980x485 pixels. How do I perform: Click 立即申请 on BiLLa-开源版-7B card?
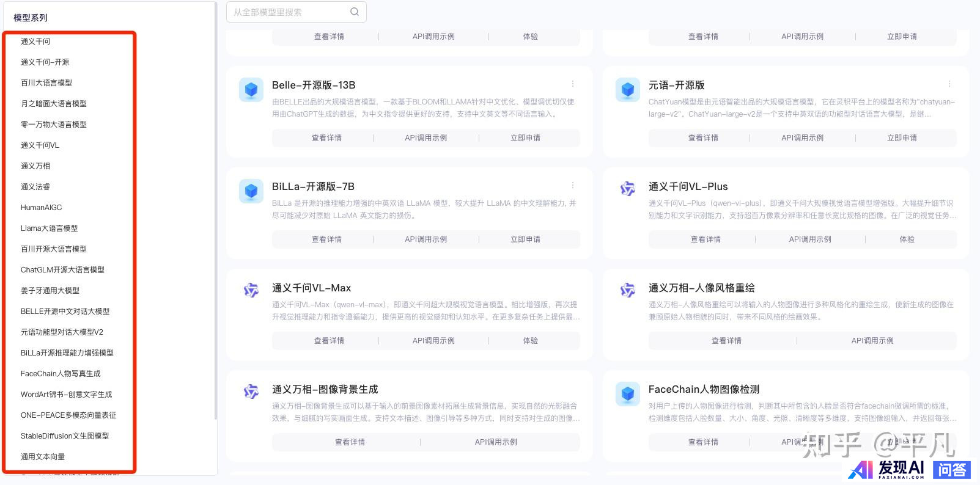coord(525,239)
